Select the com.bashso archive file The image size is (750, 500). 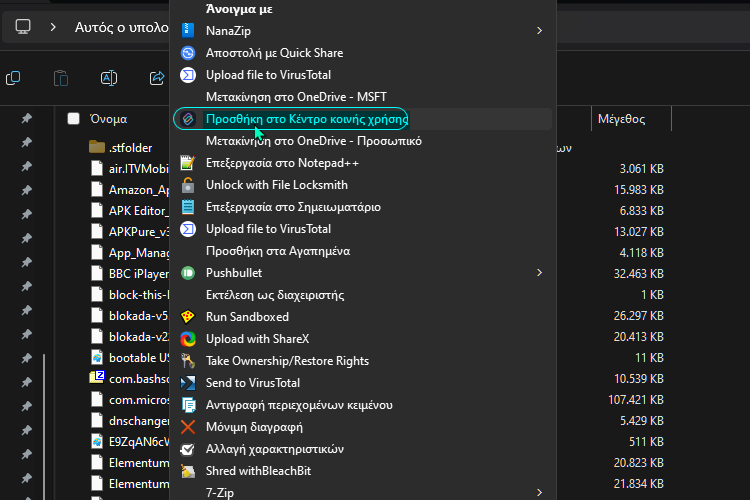tap(130, 379)
